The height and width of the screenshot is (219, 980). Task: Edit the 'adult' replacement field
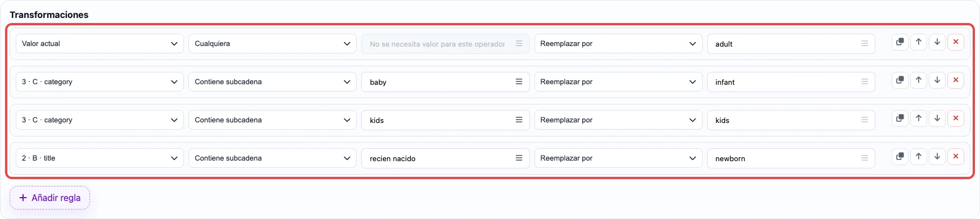pyautogui.click(x=791, y=44)
